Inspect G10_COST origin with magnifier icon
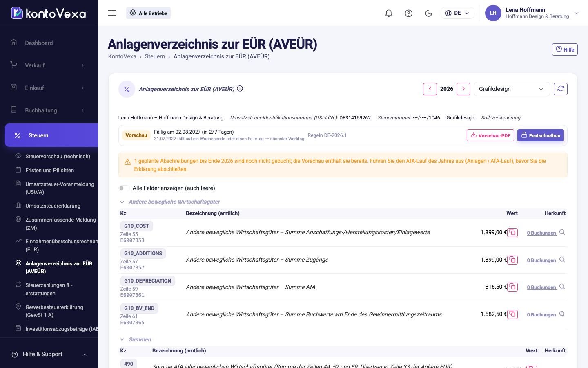The image size is (588, 368). (562, 232)
